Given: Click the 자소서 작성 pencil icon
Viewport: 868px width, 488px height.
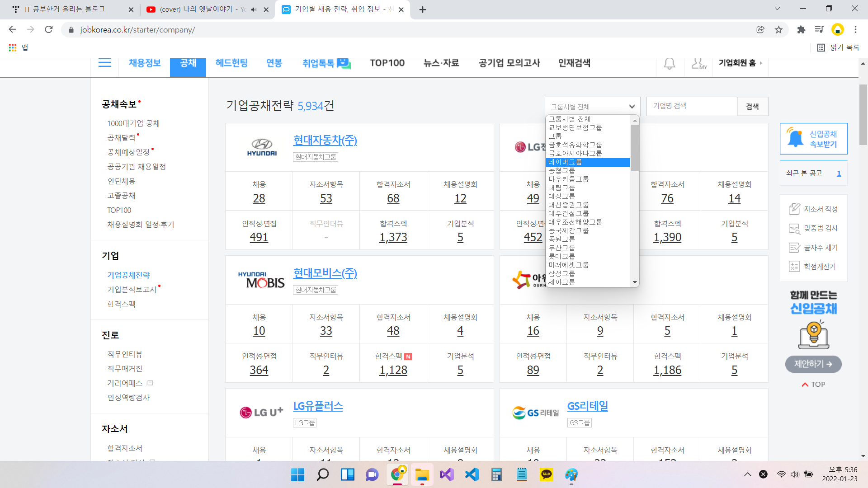Looking at the screenshot, I should pos(794,209).
